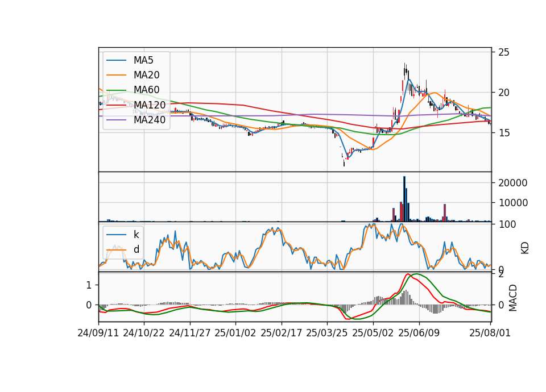Image resolution: width=546 pixels, height=392 pixels.
Task: Click the red volume bar near late June
Action: (x=445, y=213)
